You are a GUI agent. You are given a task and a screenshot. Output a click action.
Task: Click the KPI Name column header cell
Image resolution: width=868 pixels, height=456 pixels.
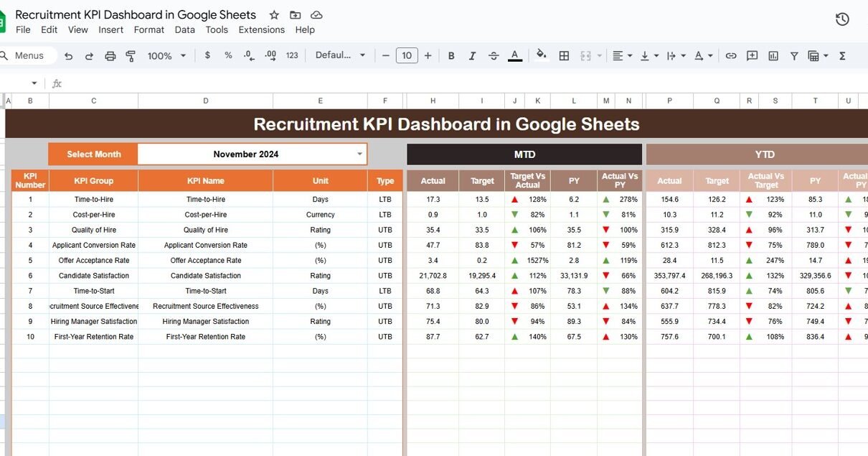click(x=206, y=181)
